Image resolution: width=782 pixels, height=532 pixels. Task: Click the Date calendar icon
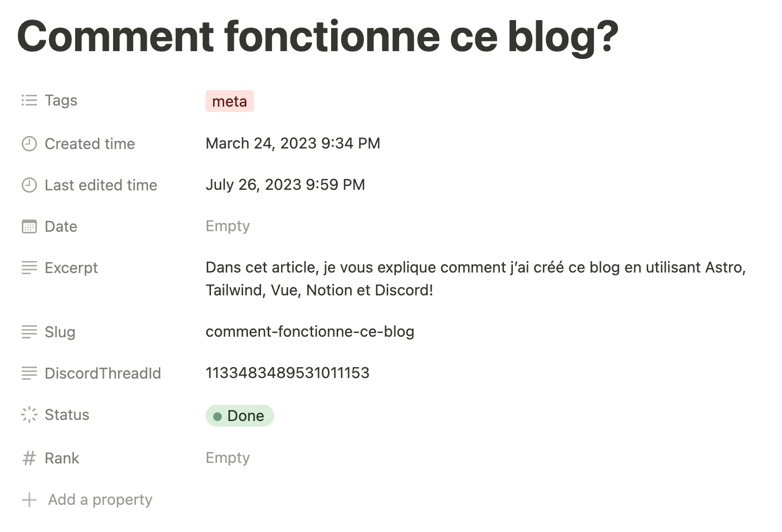pos(29,227)
